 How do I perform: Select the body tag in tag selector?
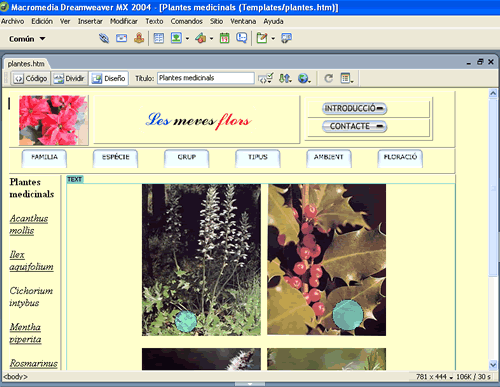(x=15, y=377)
